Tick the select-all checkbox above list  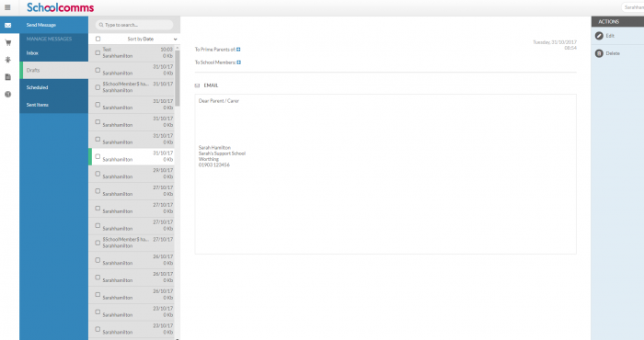coord(98,39)
